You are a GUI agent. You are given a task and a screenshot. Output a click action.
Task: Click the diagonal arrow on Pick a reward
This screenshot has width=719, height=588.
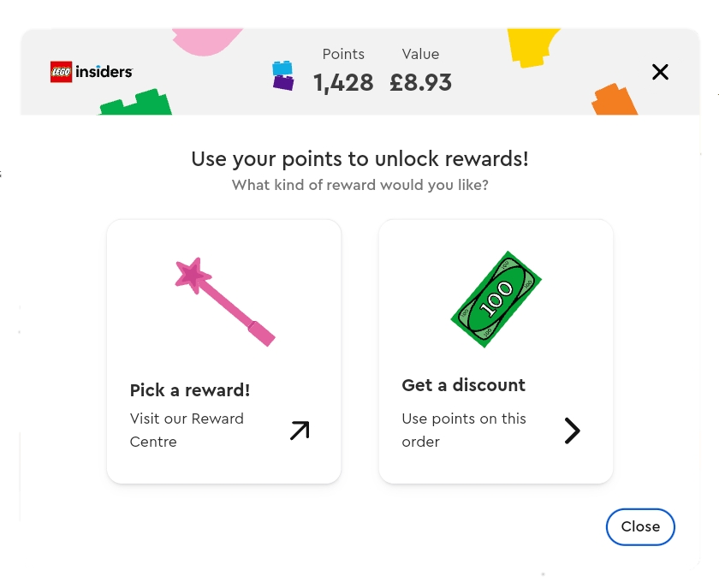tap(299, 431)
